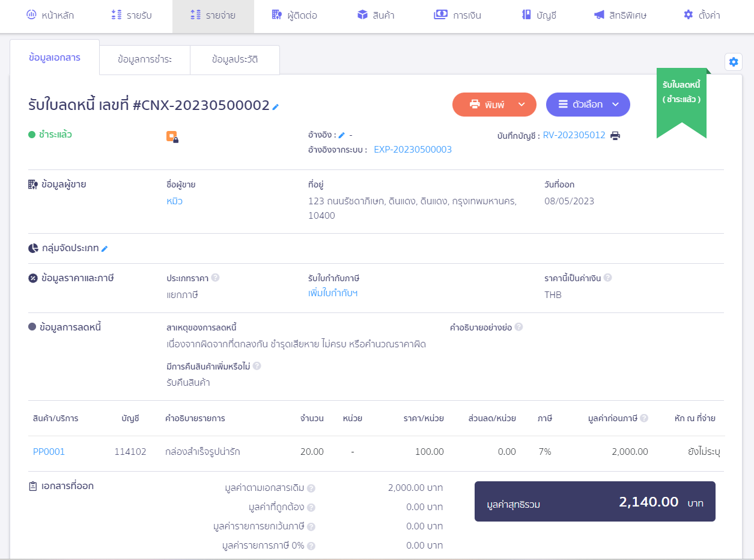Show help for คำอธิบายอย่างย่อ
The width and height of the screenshot is (754, 560).
(x=518, y=327)
